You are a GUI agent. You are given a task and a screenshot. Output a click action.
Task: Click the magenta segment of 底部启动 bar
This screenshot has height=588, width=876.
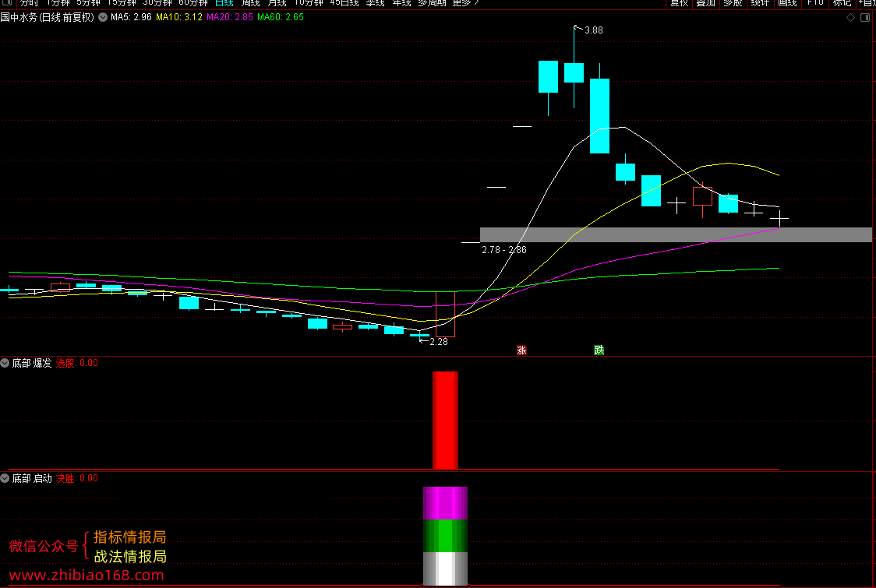pyautogui.click(x=445, y=503)
